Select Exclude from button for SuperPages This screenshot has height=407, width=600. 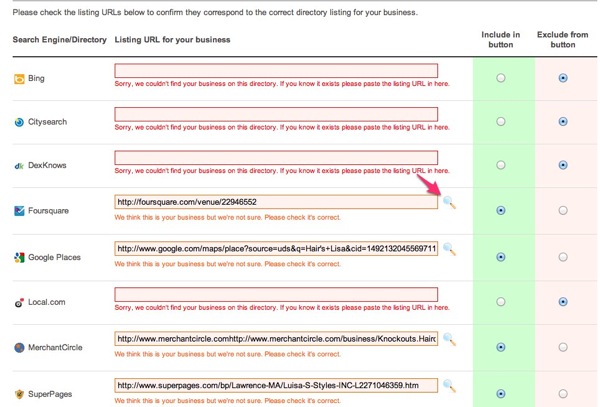click(562, 394)
